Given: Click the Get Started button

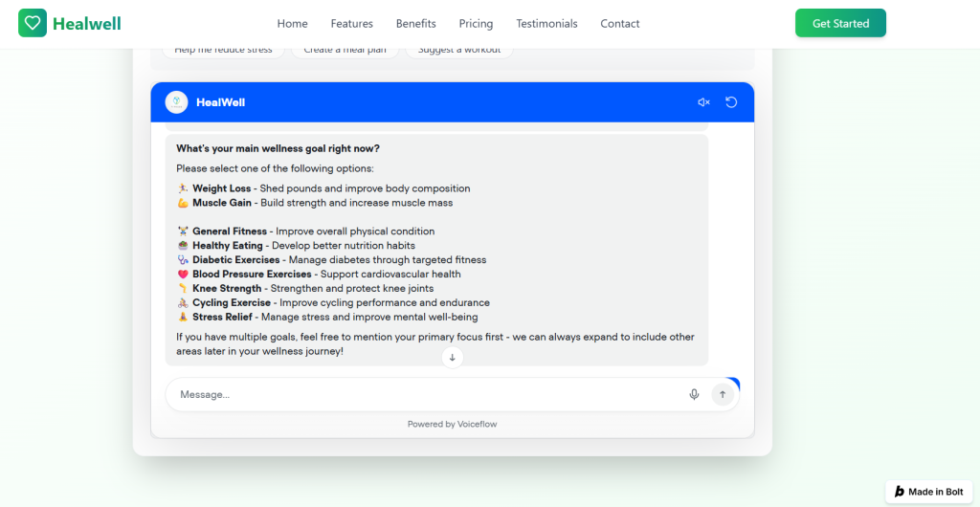Looking at the screenshot, I should click(839, 23).
